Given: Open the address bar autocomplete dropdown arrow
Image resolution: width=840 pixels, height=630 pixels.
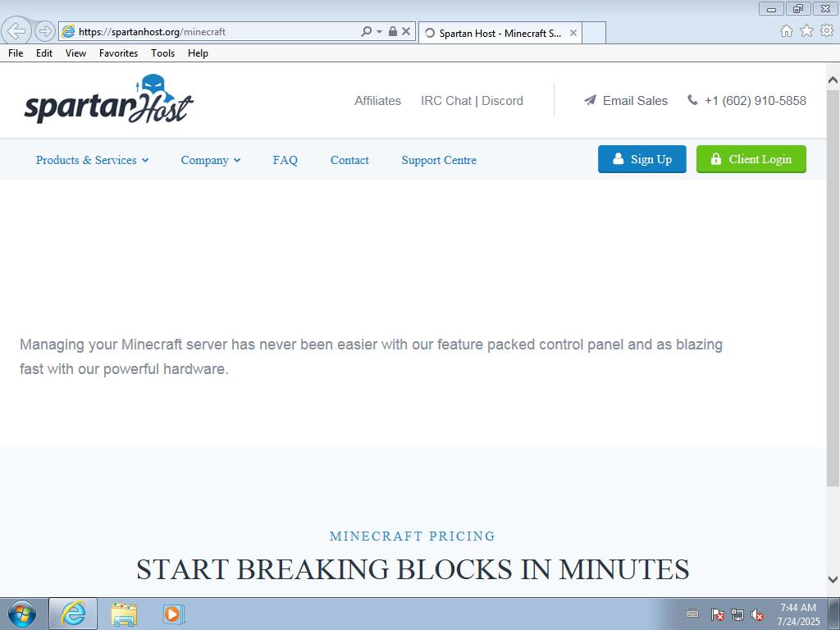Looking at the screenshot, I should pos(379,32).
